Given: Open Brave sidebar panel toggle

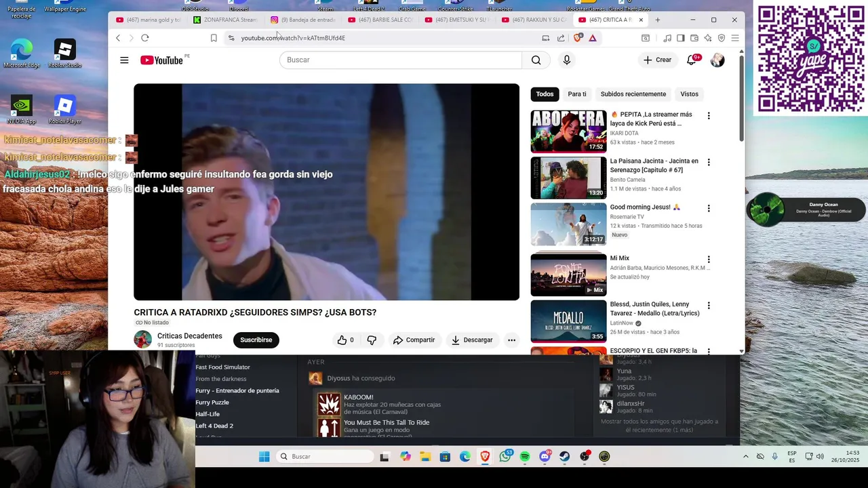Looking at the screenshot, I should pos(680,38).
